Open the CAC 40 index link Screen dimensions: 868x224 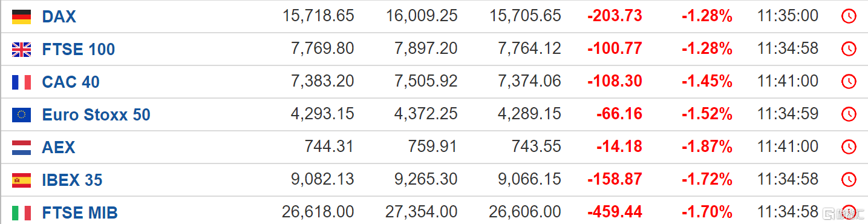click(x=71, y=82)
